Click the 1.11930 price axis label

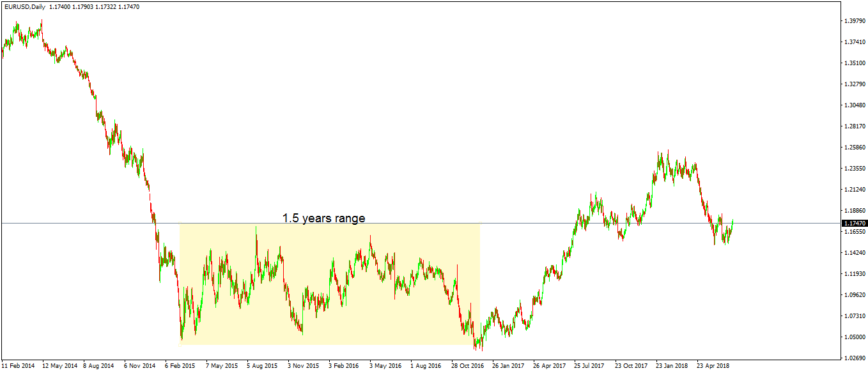tap(855, 274)
